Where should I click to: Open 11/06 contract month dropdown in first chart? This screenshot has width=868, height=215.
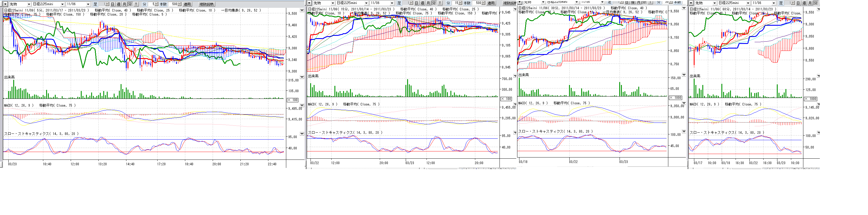tap(88, 4)
